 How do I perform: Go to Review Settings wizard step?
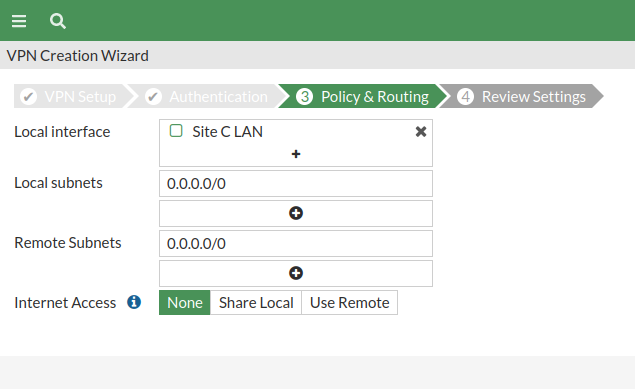pos(522,96)
